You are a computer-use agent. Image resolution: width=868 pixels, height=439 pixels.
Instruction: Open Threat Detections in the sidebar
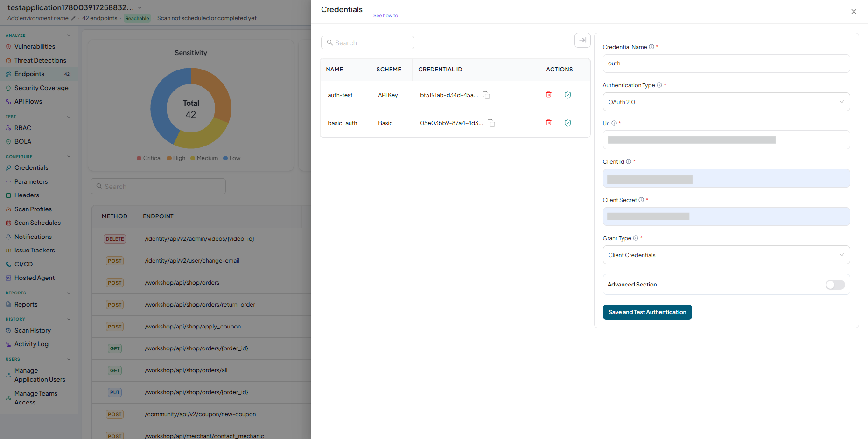point(40,61)
